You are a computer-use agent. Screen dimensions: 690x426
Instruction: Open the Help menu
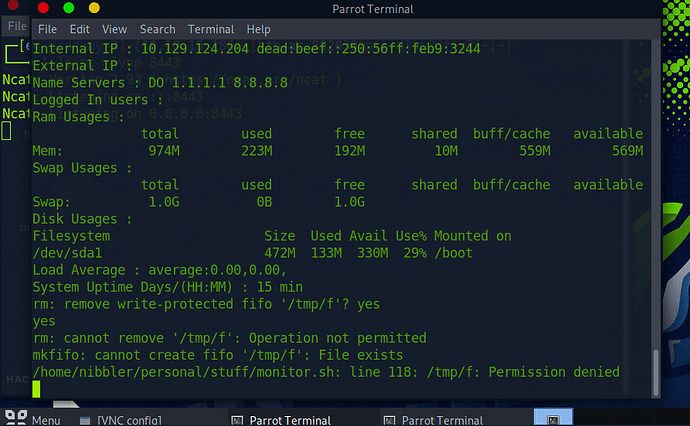point(258,30)
